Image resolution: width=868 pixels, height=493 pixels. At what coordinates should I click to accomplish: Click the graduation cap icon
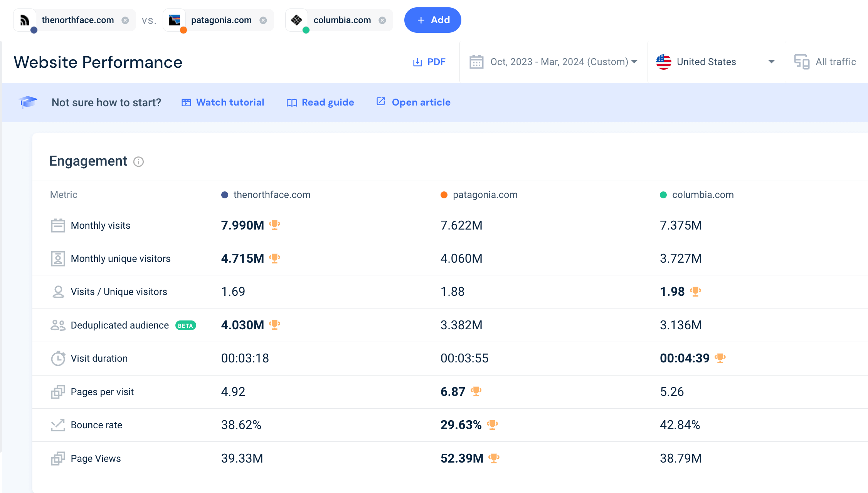click(28, 102)
